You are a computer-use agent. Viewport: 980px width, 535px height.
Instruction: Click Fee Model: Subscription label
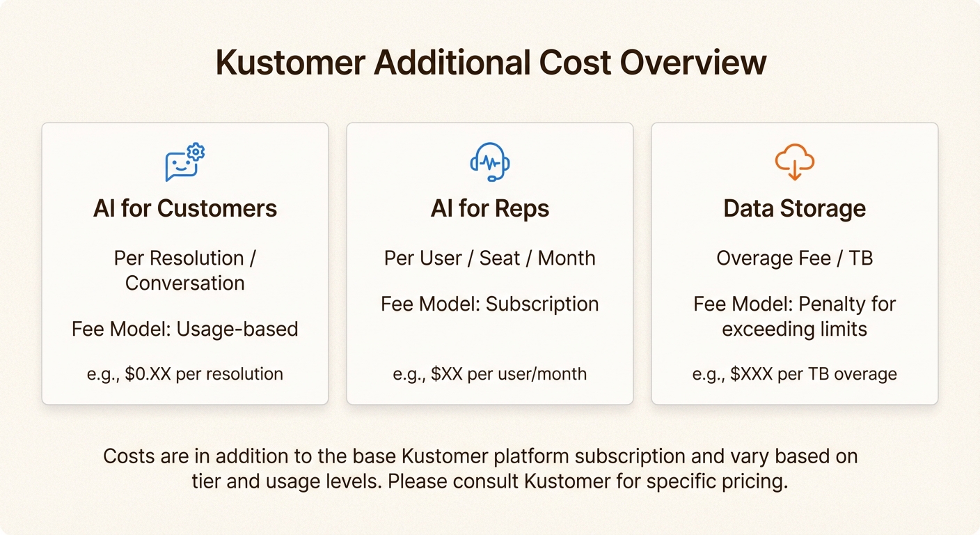tap(490, 304)
